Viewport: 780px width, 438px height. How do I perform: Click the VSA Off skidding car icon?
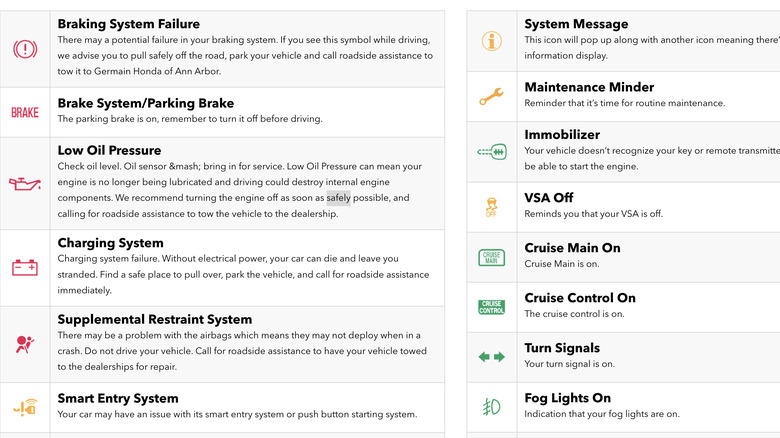coord(492,207)
